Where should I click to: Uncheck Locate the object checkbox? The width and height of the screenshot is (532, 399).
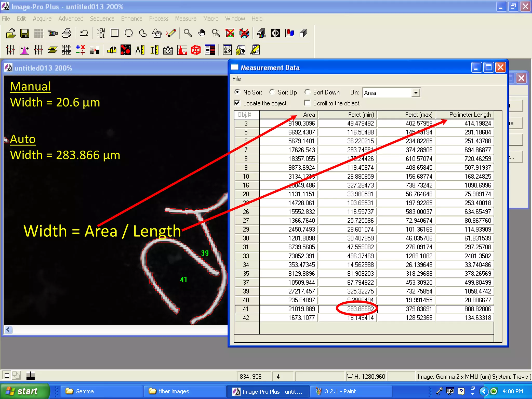tap(237, 103)
